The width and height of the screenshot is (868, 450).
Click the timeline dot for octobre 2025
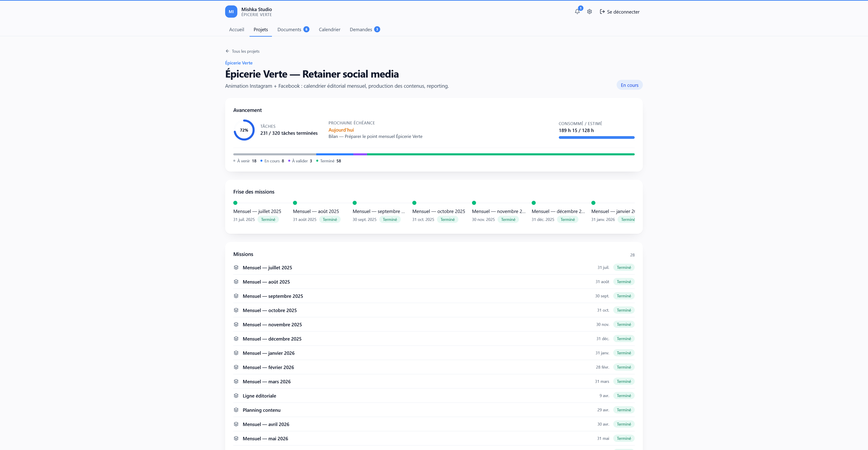[415, 203]
